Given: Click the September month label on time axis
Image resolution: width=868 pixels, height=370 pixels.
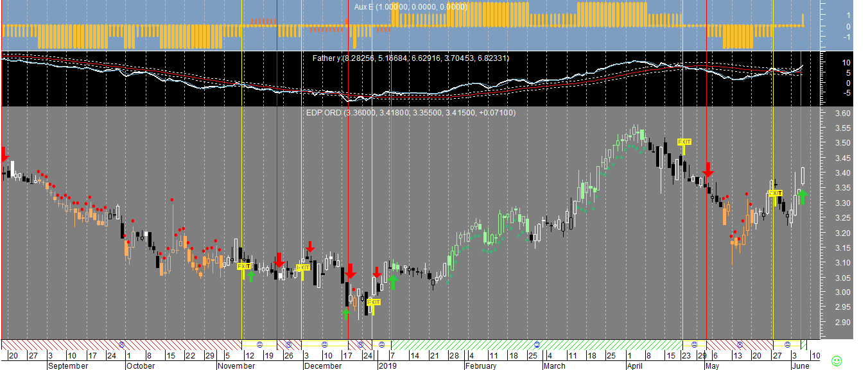Looking at the screenshot, I should tap(68, 366).
